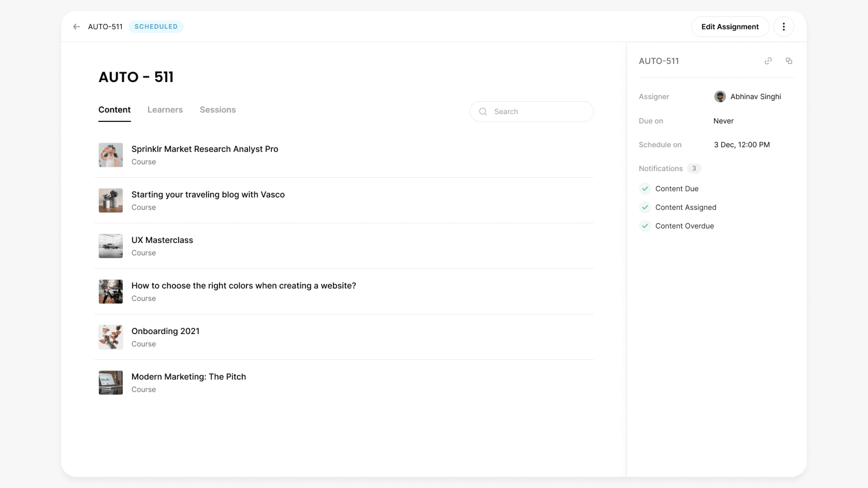Click the Edit Assignment button
The width and height of the screenshot is (868, 488).
(x=730, y=27)
